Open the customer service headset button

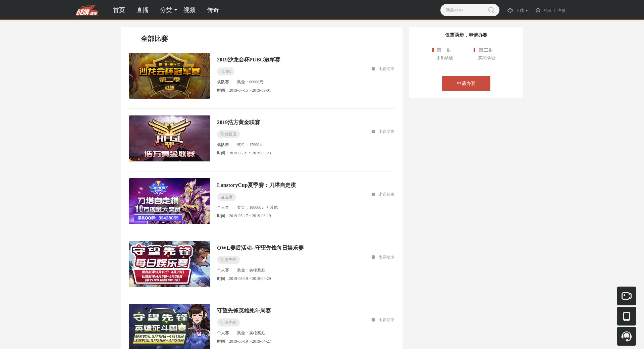tap(626, 336)
